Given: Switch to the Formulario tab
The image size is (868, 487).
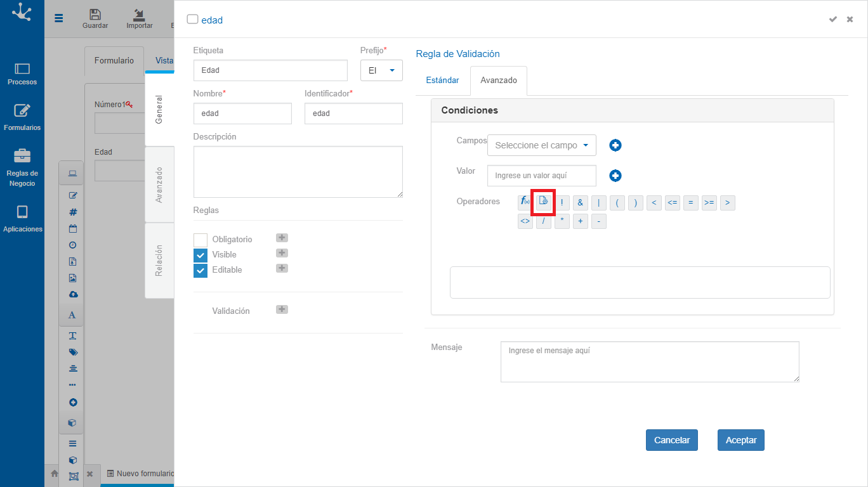Looking at the screenshot, I should click(114, 61).
